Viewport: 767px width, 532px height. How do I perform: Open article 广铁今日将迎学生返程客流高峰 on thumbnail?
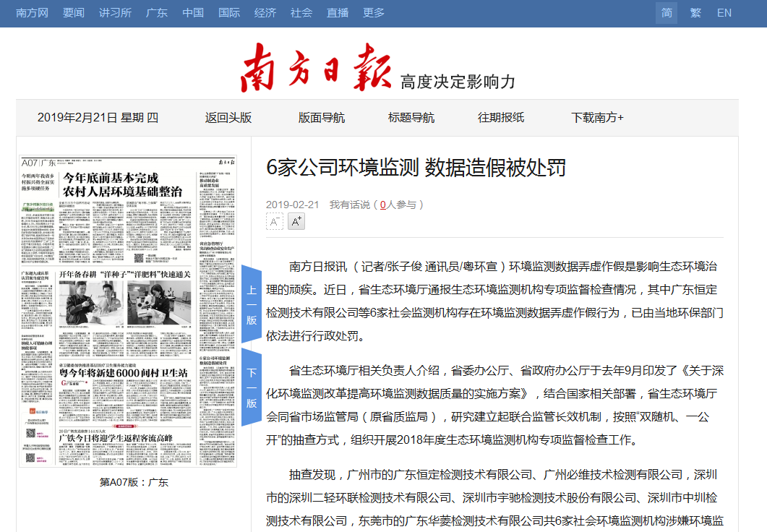(x=116, y=438)
